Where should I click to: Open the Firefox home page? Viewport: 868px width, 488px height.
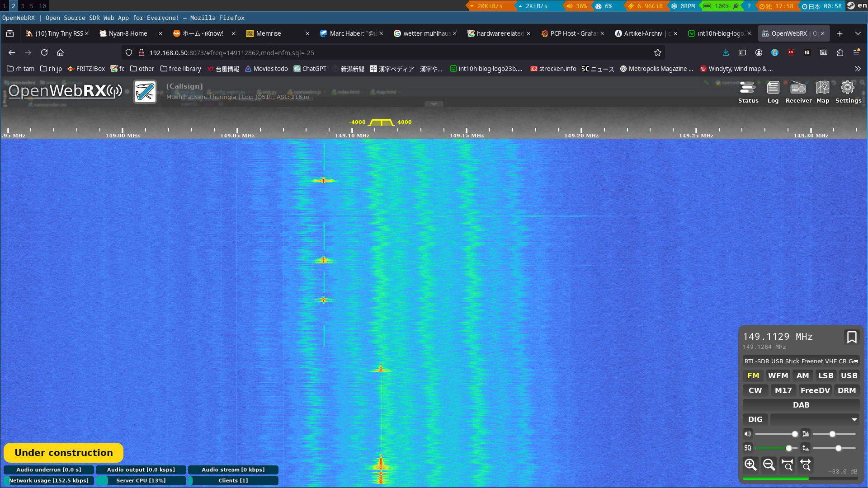pyautogui.click(x=60, y=52)
